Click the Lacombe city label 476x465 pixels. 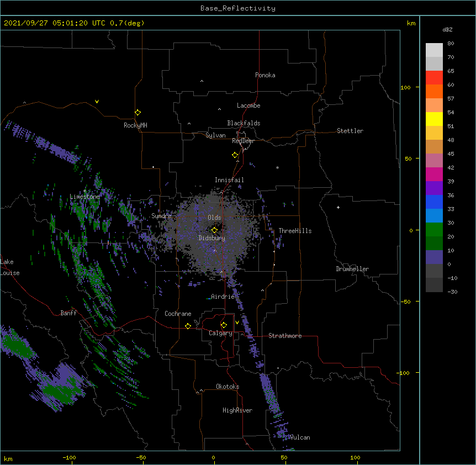pyautogui.click(x=248, y=105)
